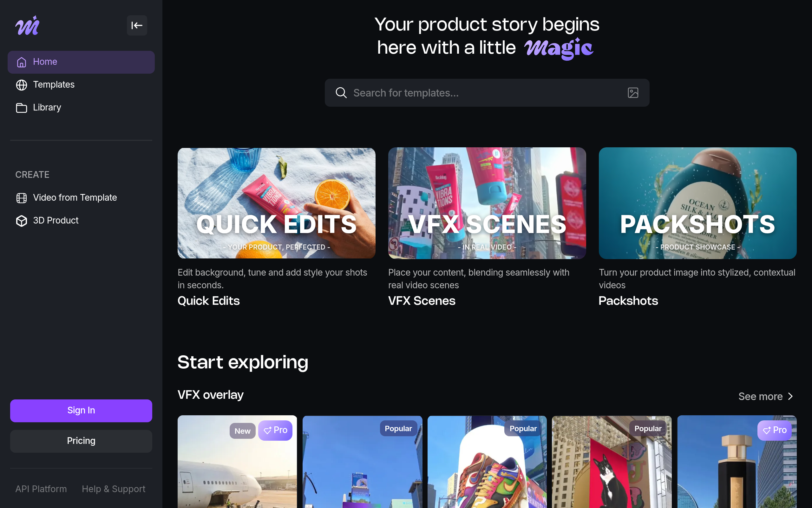Select Video from Template under Create
The height and width of the screenshot is (508, 812).
[x=81, y=198]
